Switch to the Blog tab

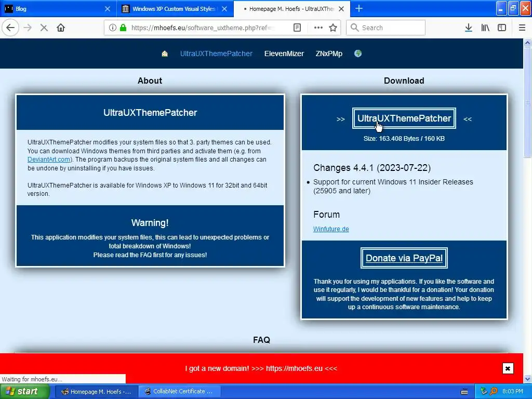[58, 9]
